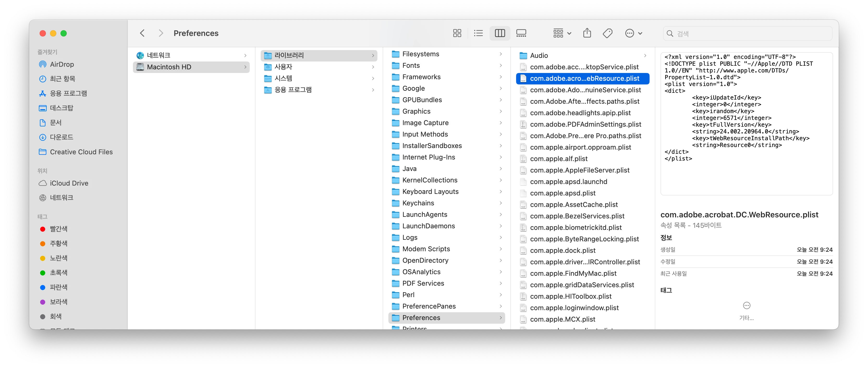Click the 기타 more actions icon
The image size is (868, 368).
746,306
